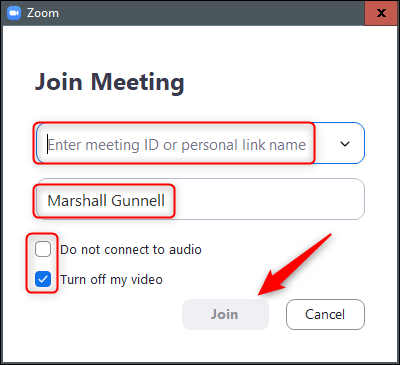Focus the meeting ID or personal link field

tap(201, 143)
